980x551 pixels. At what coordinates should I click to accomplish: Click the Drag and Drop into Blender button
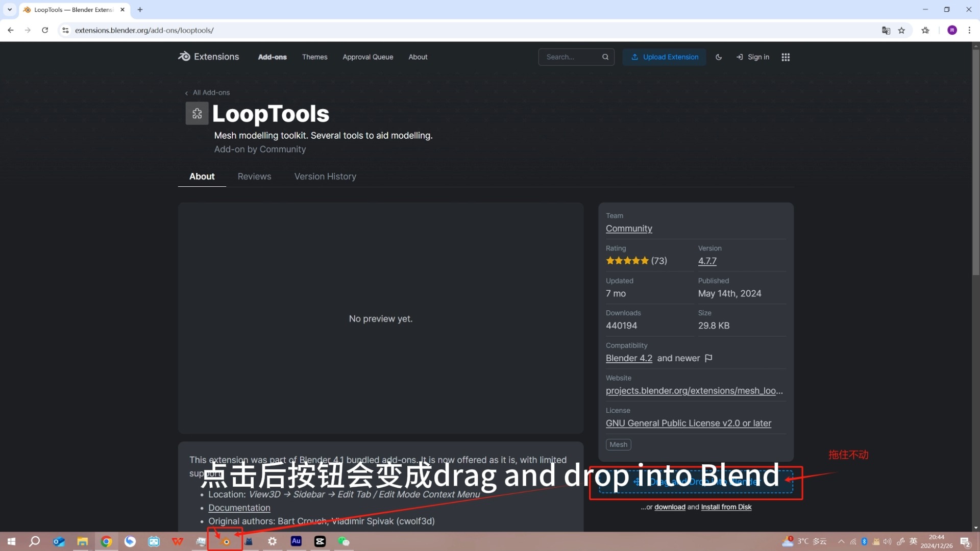coord(696,482)
